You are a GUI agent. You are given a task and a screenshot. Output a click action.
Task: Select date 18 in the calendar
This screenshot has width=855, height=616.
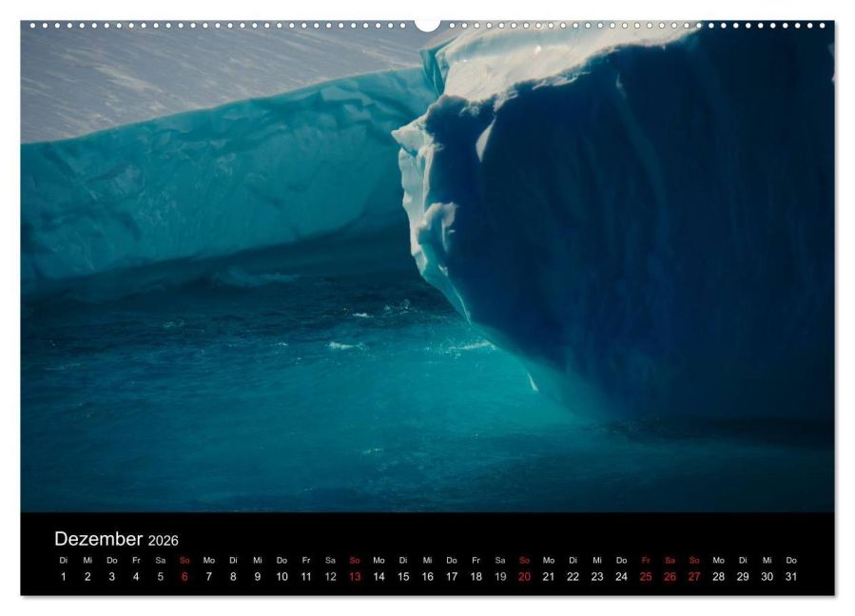[476, 576]
